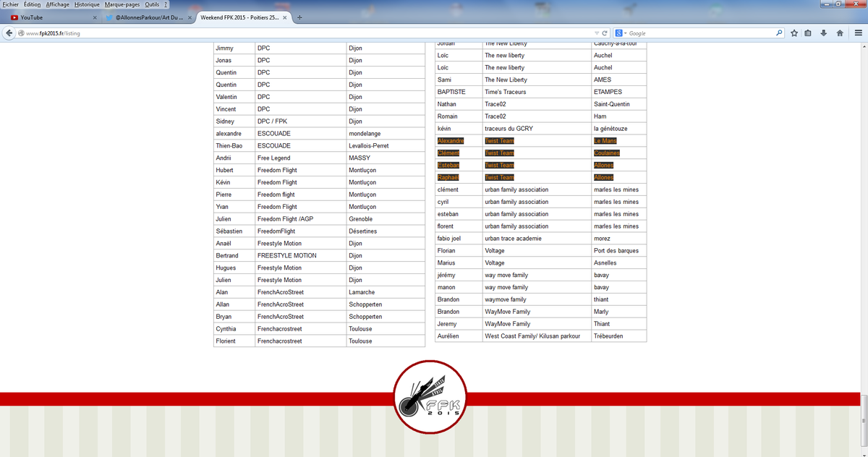Open the Firefox hamburger menu
The width and height of the screenshot is (868, 457).
[859, 33]
